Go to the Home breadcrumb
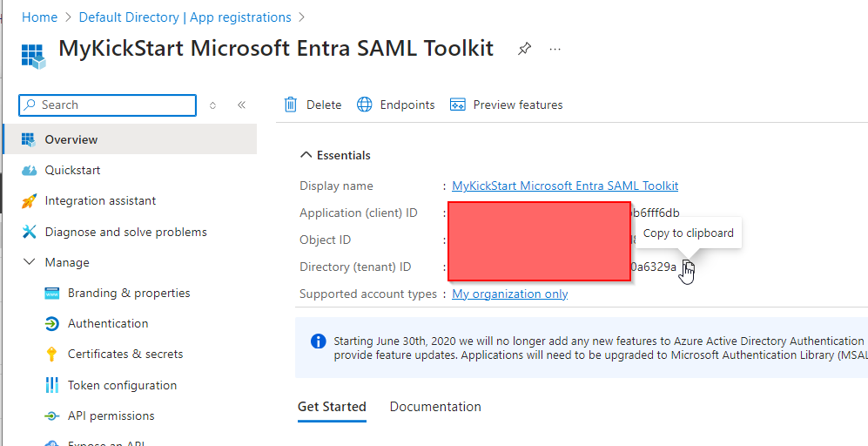 coord(39,17)
